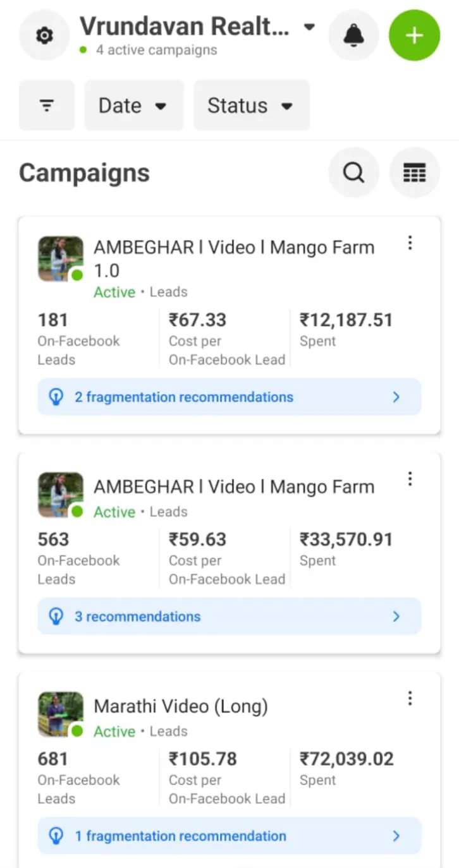
Task: Open three-dot menu for second AMBEGHAR campaign
Action: click(410, 479)
